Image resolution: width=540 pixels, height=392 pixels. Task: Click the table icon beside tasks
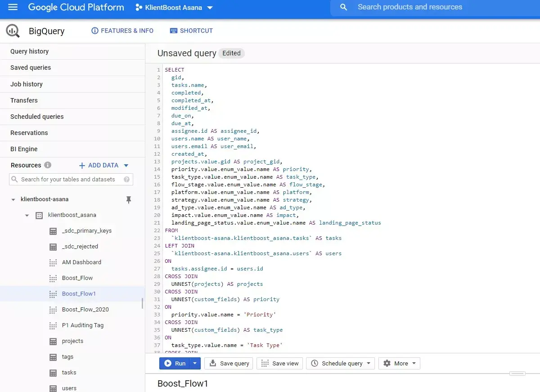pos(53,373)
